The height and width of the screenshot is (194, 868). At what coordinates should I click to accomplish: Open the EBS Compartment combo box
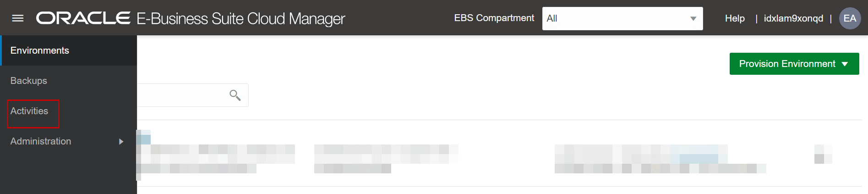pos(616,18)
